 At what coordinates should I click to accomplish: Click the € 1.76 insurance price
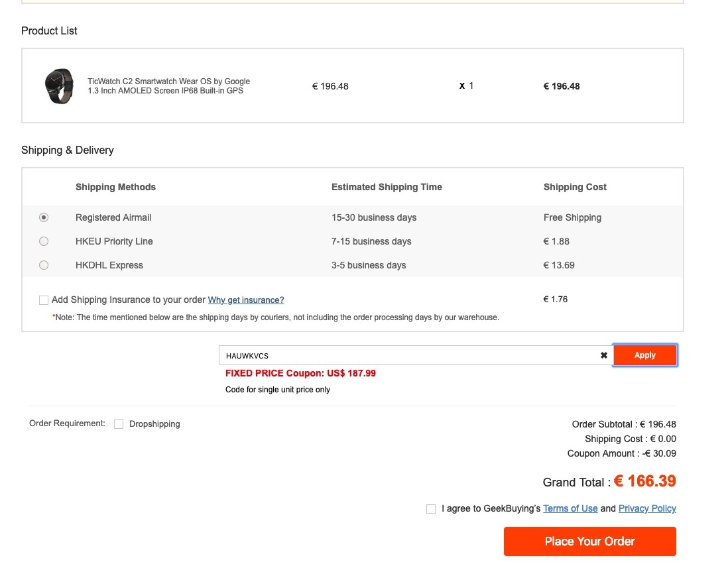tap(556, 300)
